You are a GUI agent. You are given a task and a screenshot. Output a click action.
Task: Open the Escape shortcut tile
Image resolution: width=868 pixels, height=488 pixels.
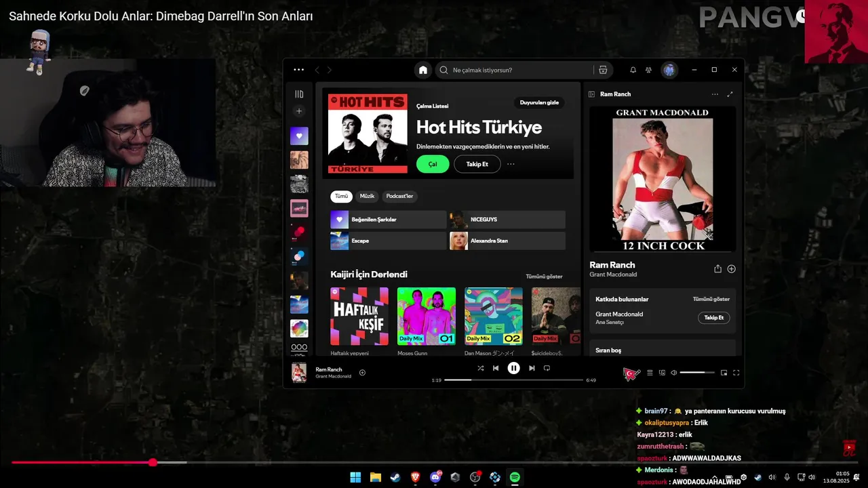click(389, 241)
